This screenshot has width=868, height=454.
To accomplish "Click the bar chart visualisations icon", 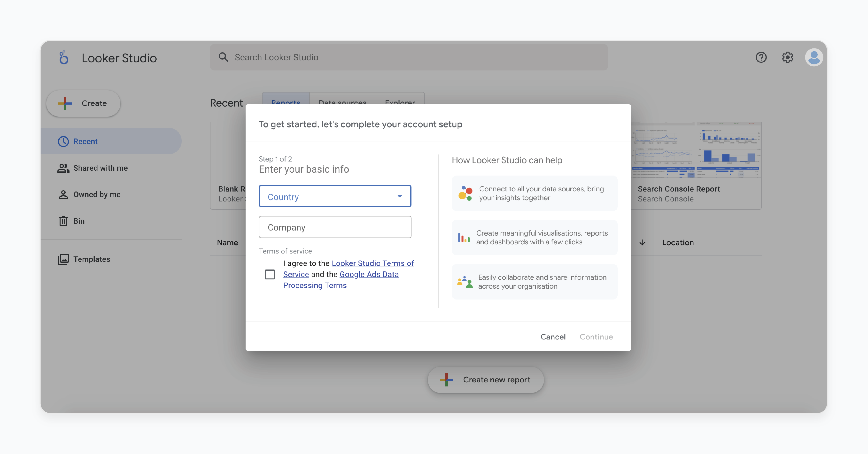I will [464, 238].
